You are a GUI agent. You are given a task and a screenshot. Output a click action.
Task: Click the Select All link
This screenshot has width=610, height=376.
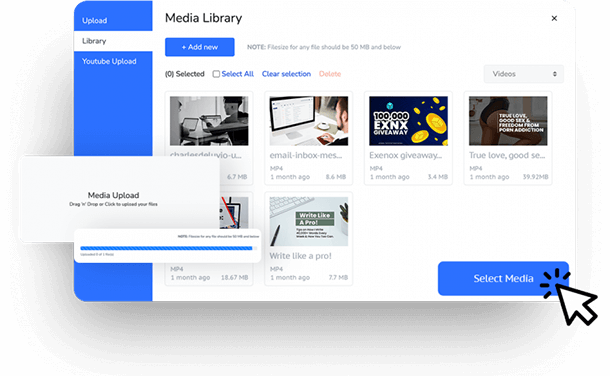[237, 74]
